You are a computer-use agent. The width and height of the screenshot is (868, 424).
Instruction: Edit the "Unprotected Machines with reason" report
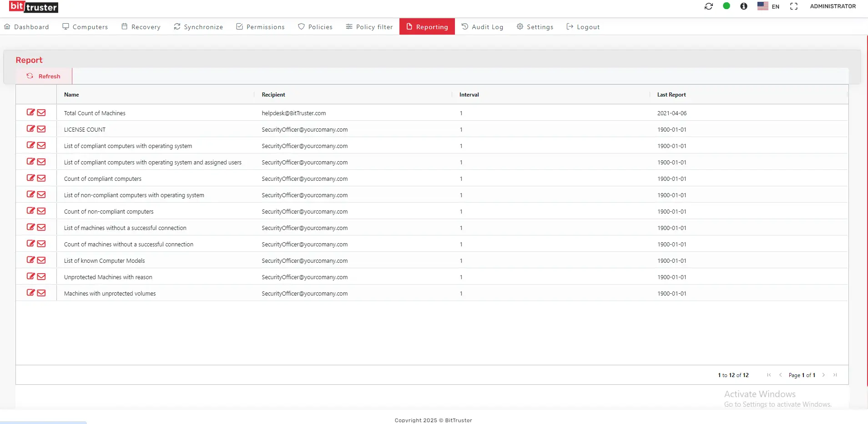pyautogui.click(x=30, y=276)
